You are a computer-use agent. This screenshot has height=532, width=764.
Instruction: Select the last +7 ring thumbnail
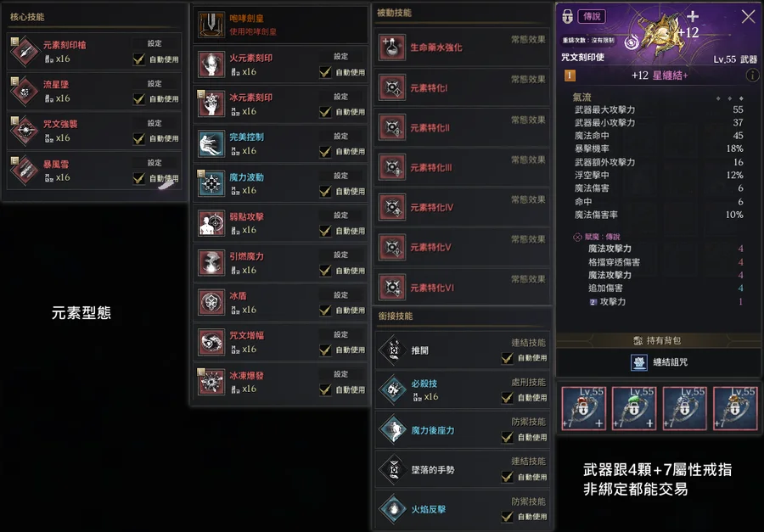point(735,408)
